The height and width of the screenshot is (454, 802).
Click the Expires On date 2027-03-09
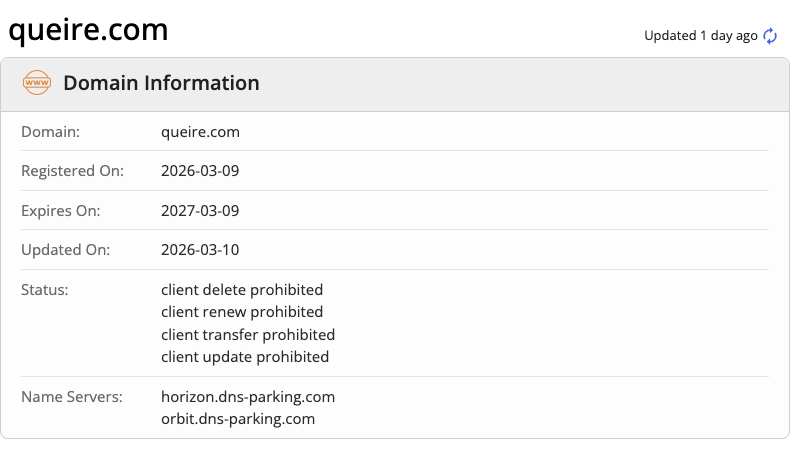[200, 211]
